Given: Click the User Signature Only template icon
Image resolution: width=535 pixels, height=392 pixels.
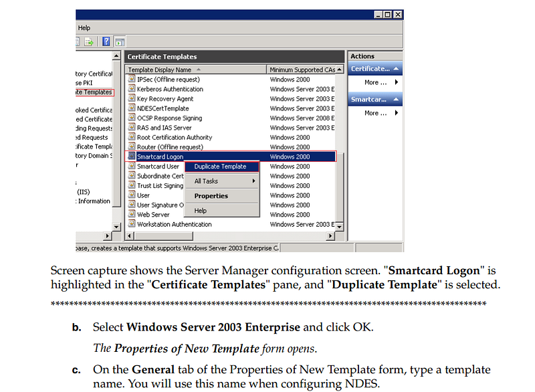Looking at the screenshot, I should coord(132,204).
